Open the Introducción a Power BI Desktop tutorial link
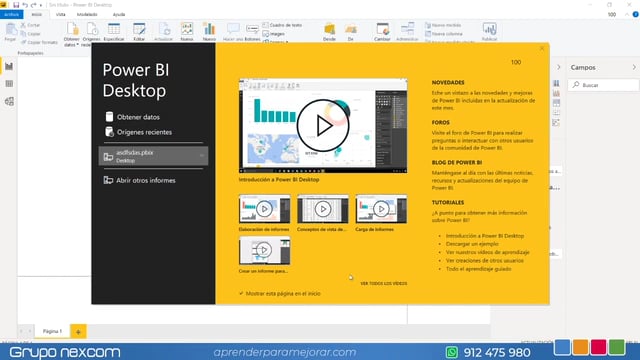 (484, 236)
